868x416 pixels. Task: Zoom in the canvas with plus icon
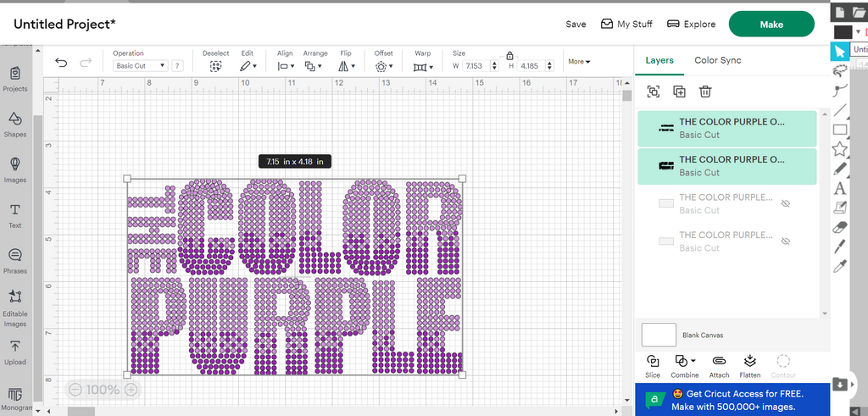pos(131,390)
